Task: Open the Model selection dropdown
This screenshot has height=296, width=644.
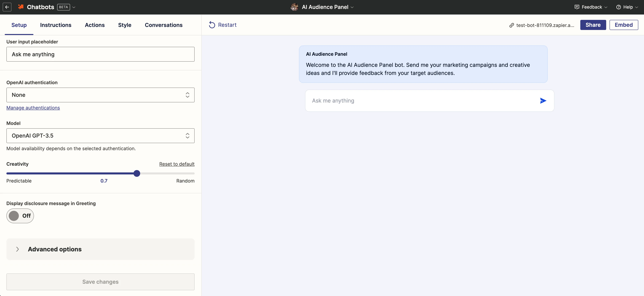Action: pyautogui.click(x=100, y=136)
